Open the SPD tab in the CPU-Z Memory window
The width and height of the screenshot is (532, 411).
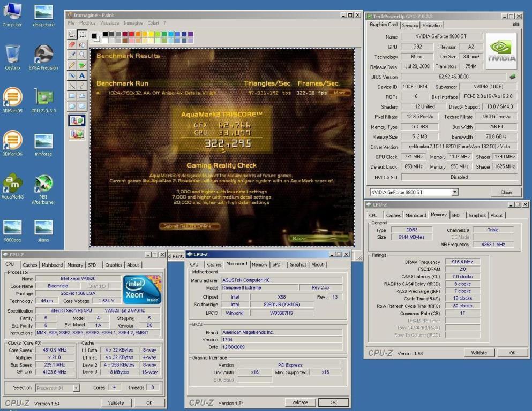(x=455, y=216)
